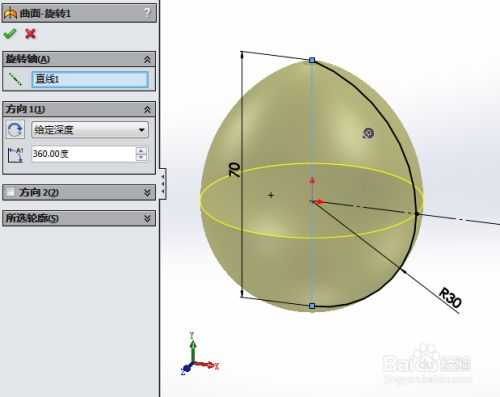Open help for 曲面-旋转1 panel

tap(147, 13)
